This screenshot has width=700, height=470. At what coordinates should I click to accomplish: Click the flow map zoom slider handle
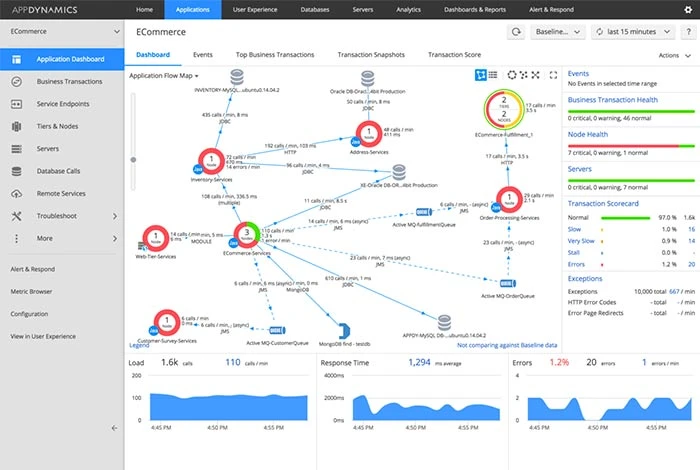pyautogui.click(x=133, y=159)
